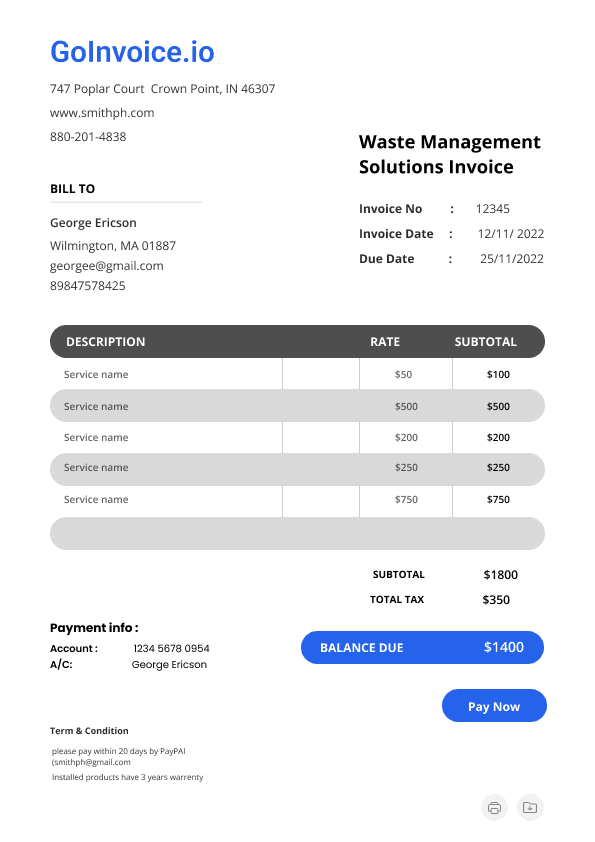The height and width of the screenshot is (842, 595).
Task: Click the bold $500 subtotal cell
Action: coord(498,407)
